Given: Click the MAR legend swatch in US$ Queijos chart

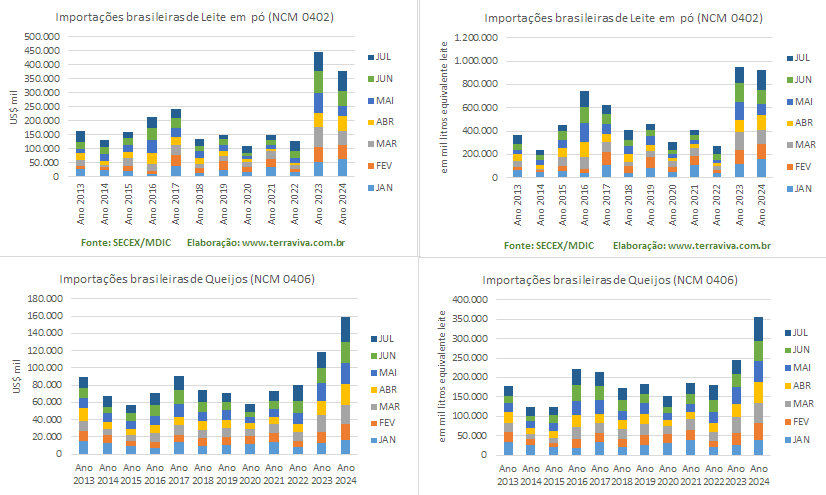Looking at the screenshot, I should [x=374, y=407].
